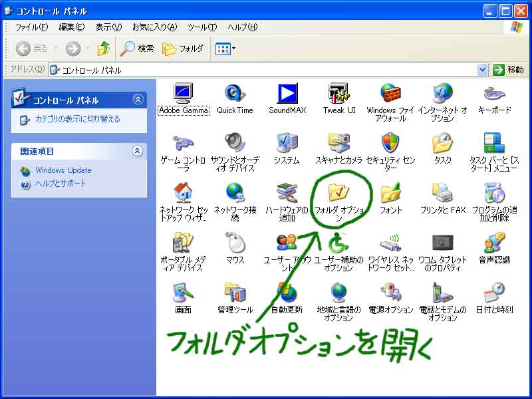Open the ツール(T) menu

(x=202, y=27)
